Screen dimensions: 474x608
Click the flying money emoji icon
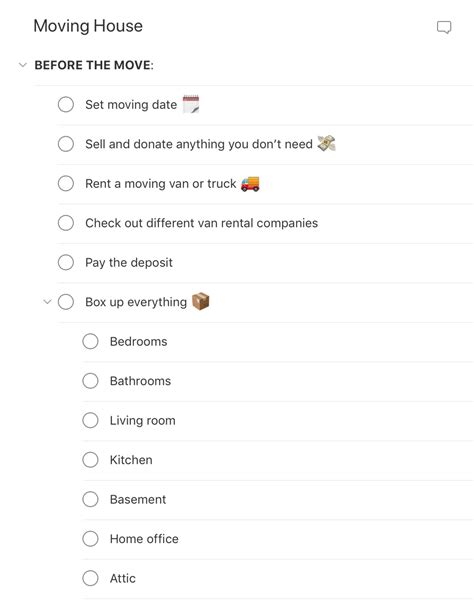pos(326,144)
